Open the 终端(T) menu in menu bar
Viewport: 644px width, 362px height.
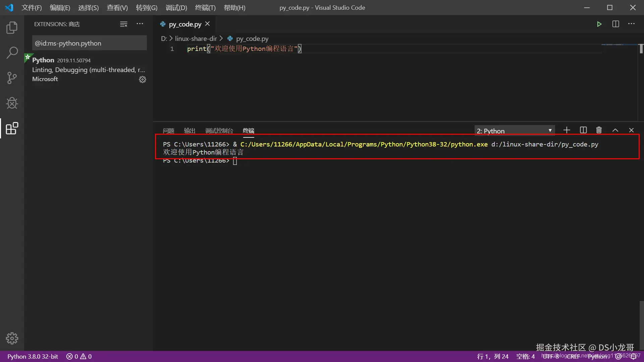pos(205,7)
